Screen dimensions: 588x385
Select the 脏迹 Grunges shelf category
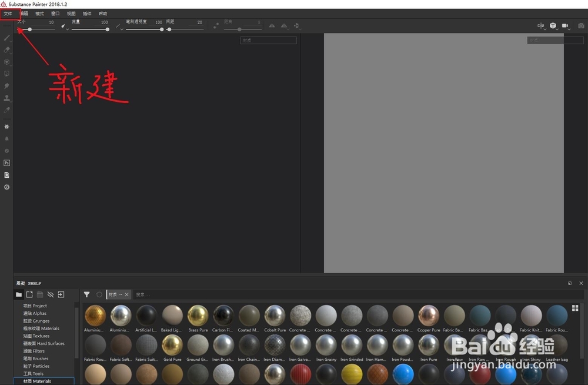[36, 321]
